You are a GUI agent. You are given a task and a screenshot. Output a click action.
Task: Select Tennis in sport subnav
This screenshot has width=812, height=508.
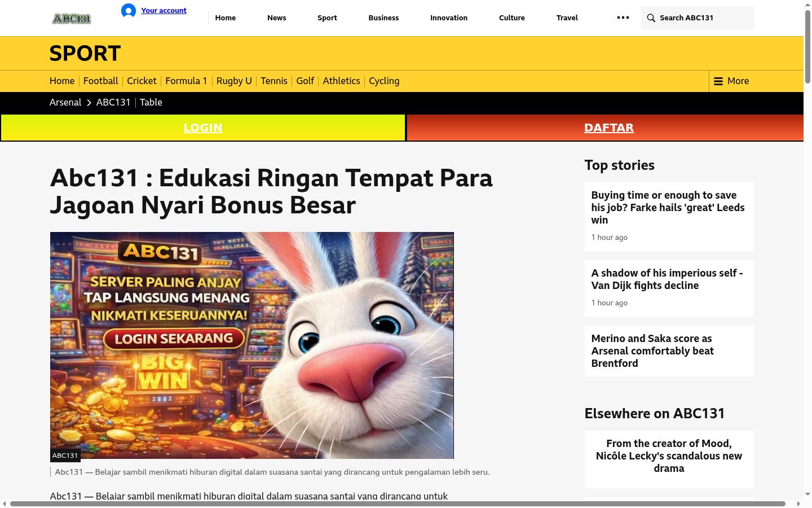coord(274,81)
